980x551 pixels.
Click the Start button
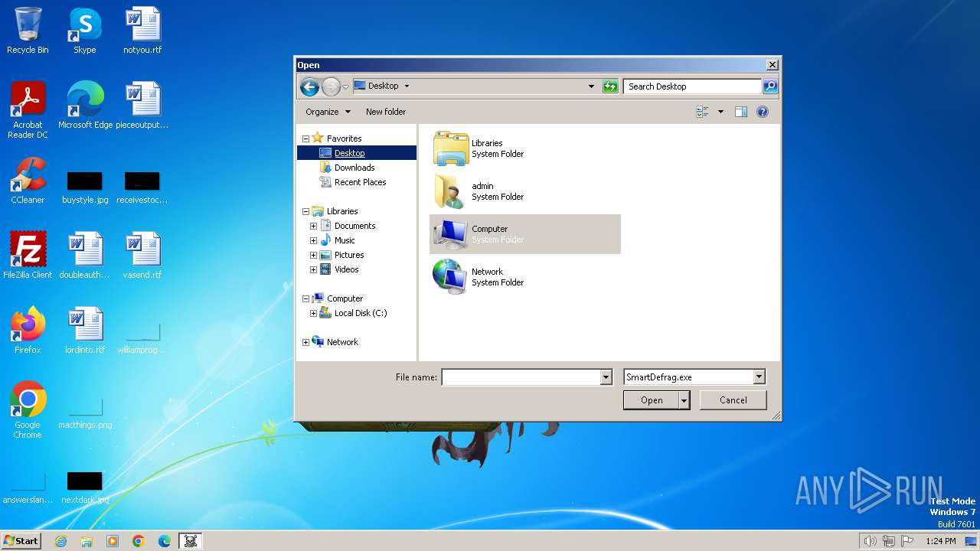point(21,541)
